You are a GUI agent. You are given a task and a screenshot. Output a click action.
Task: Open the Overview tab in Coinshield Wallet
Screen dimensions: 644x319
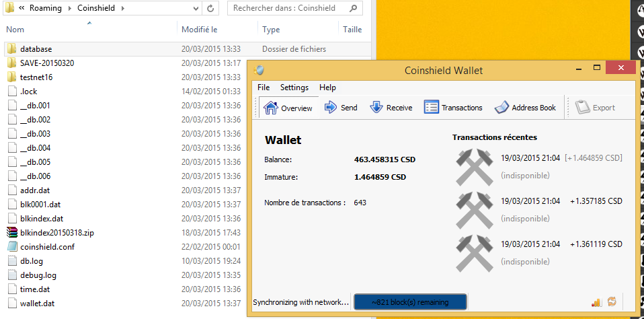click(x=288, y=108)
